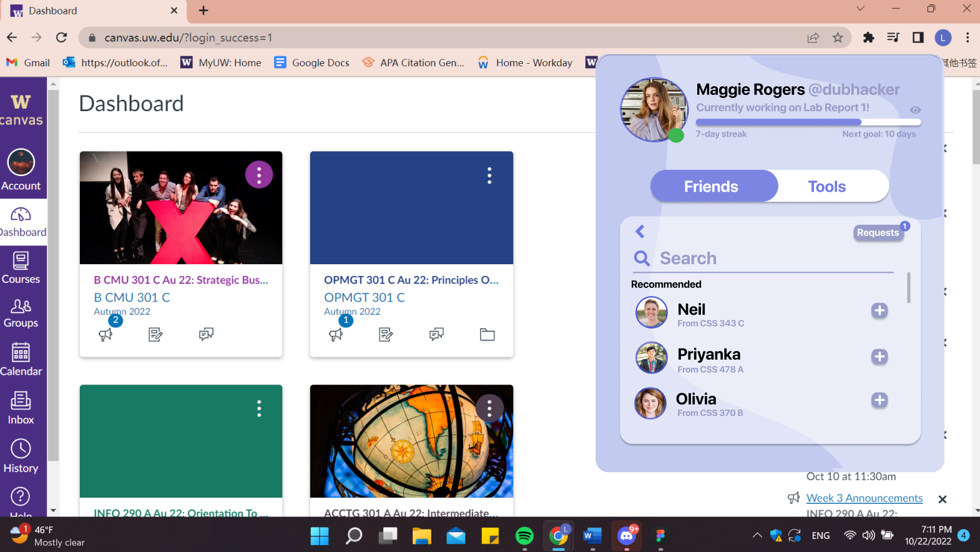Open Chrome profile avatar L
The height and width of the screenshot is (552, 980).
[x=943, y=37]
